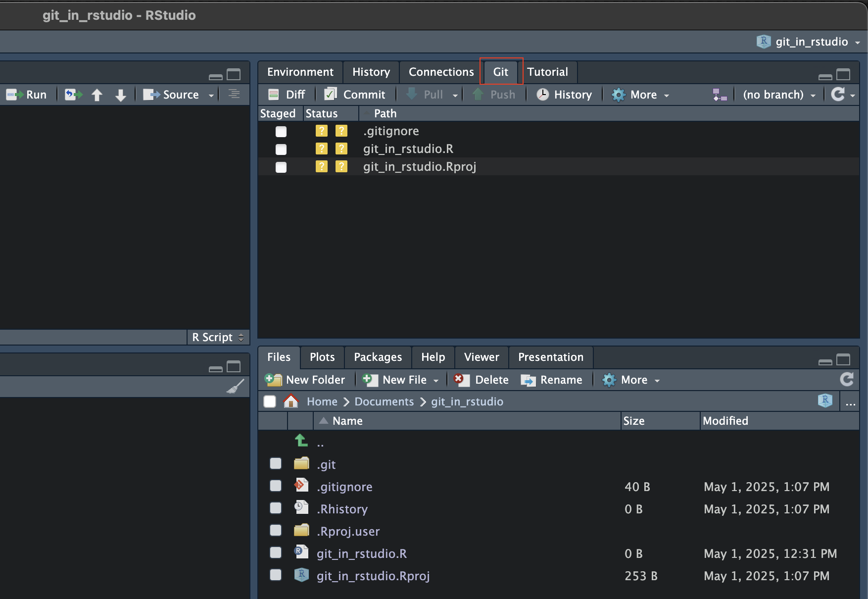Screen dimensions: 868x599
Task: Sort files by Modified column header
Action: coord(725,421)
